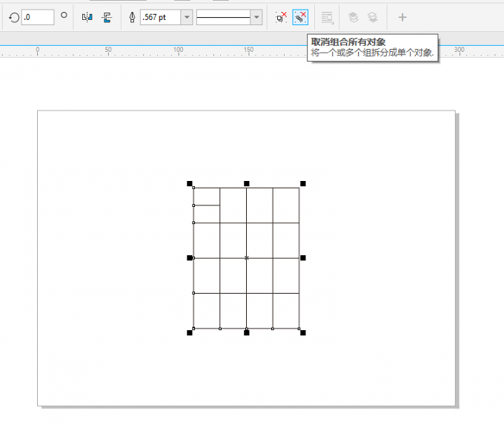
Task: Click the plus quick customize icon
Action: point(402,16)
